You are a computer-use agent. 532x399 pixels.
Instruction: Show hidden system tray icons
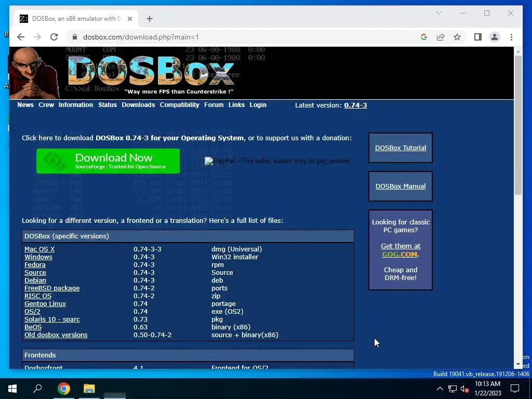tap(440, 389)
